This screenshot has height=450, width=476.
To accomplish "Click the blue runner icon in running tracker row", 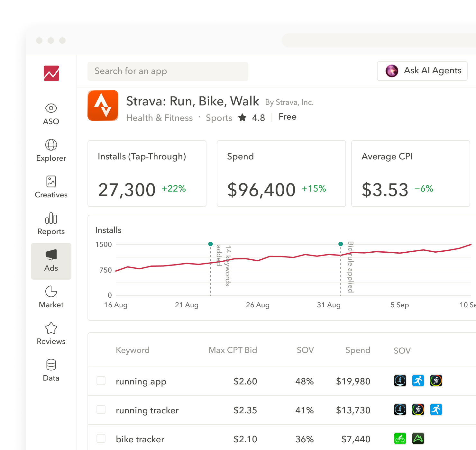I will (436, 410).
